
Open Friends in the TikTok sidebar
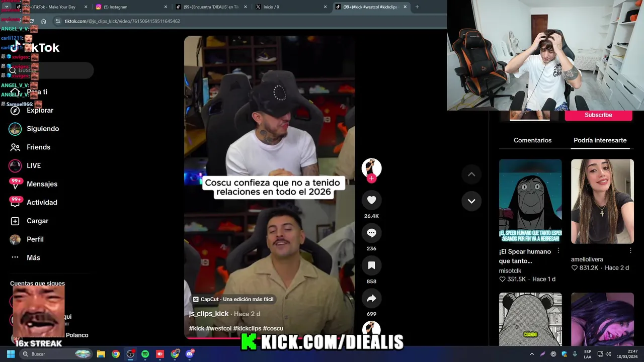click(x=38, y=147)
